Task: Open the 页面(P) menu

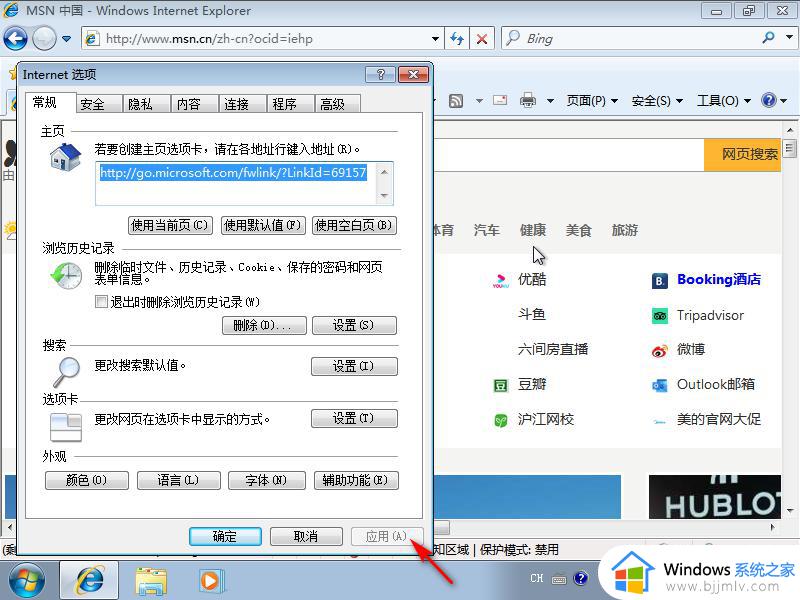Action: [592, 101]
